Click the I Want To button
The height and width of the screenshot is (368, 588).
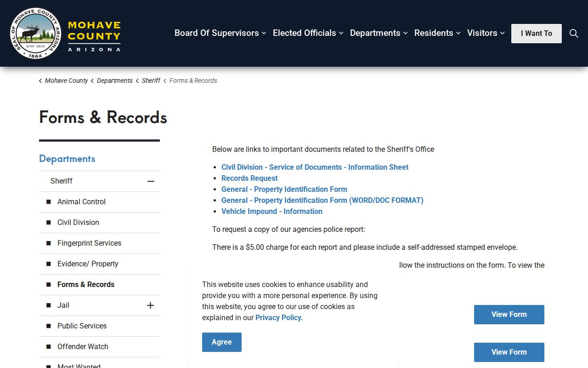point(537,34)
